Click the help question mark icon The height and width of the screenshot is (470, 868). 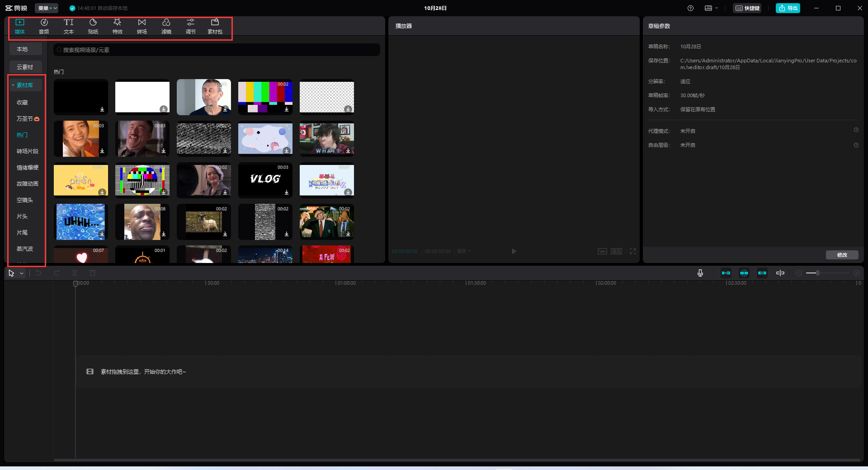[x=690, y=8]
